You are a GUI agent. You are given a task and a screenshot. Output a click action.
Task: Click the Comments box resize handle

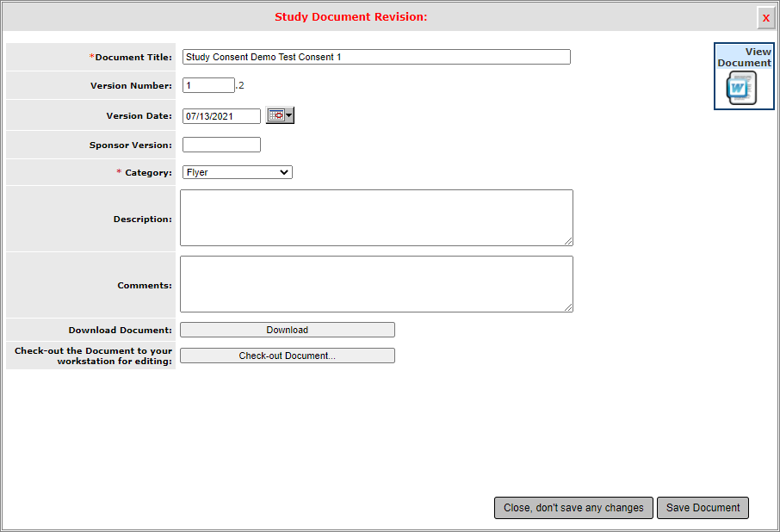click(x=568, y=307)
